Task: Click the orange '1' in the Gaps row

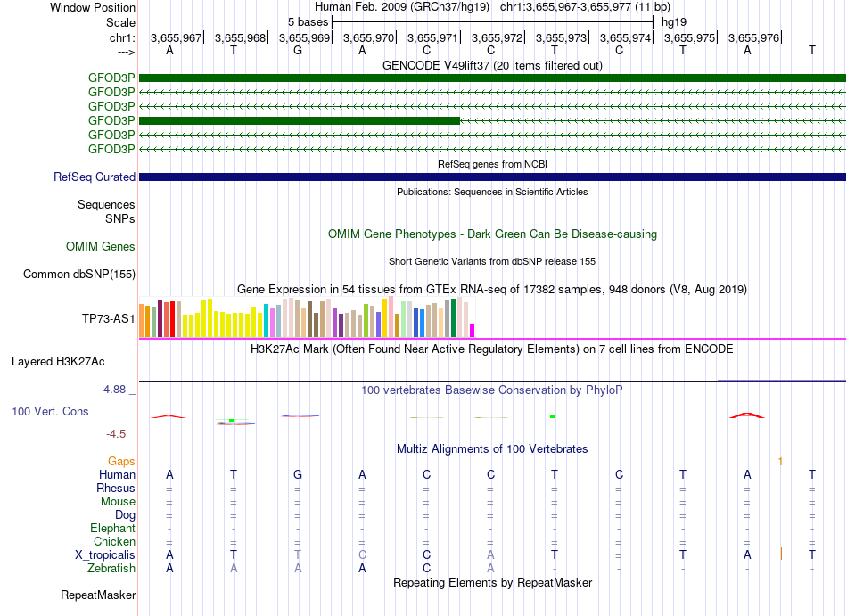Action: click(x=780, y=461)
